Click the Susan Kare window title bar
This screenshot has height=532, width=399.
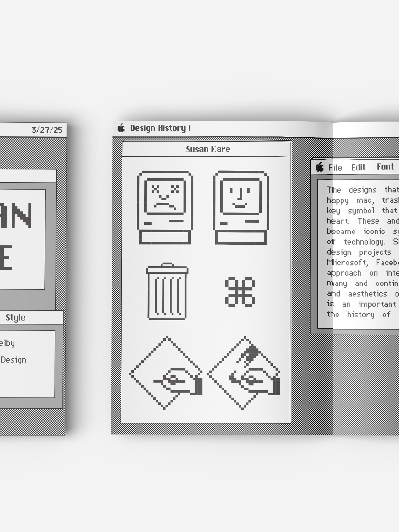click(x=206, y=149)
